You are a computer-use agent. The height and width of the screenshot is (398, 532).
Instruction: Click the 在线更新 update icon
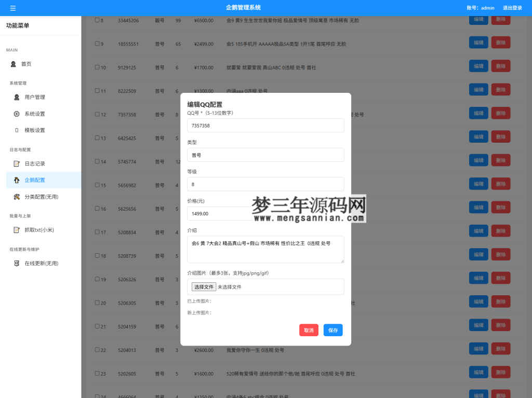(x=17, y=263)
